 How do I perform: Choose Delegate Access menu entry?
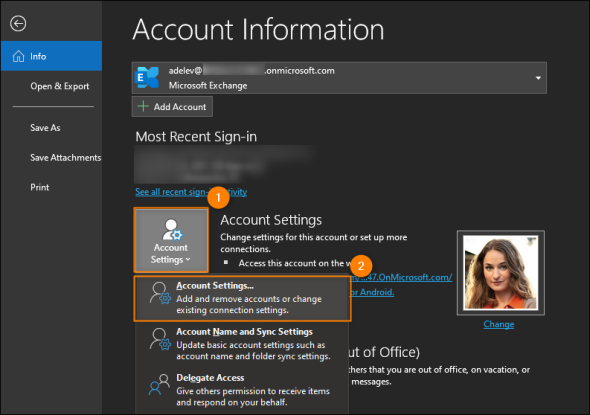(242, 390)
